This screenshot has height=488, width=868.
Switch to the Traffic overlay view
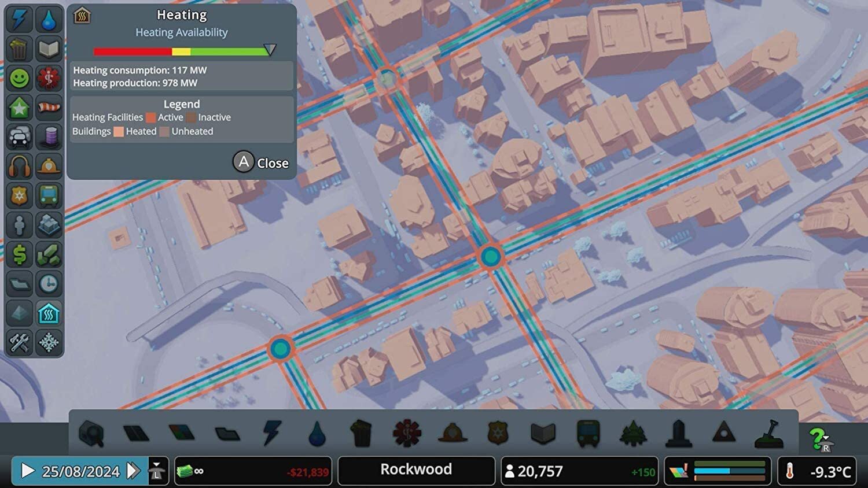[x=19, y=137]
